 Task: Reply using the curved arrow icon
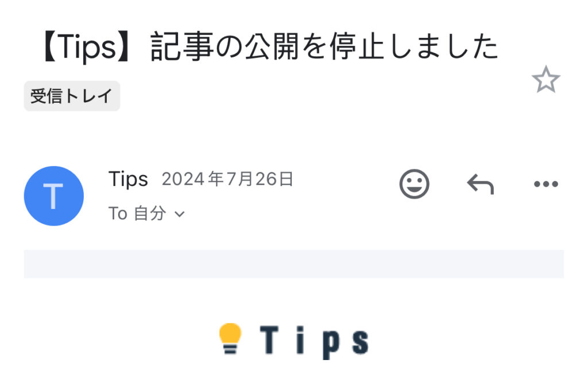(x=481, y=184)
